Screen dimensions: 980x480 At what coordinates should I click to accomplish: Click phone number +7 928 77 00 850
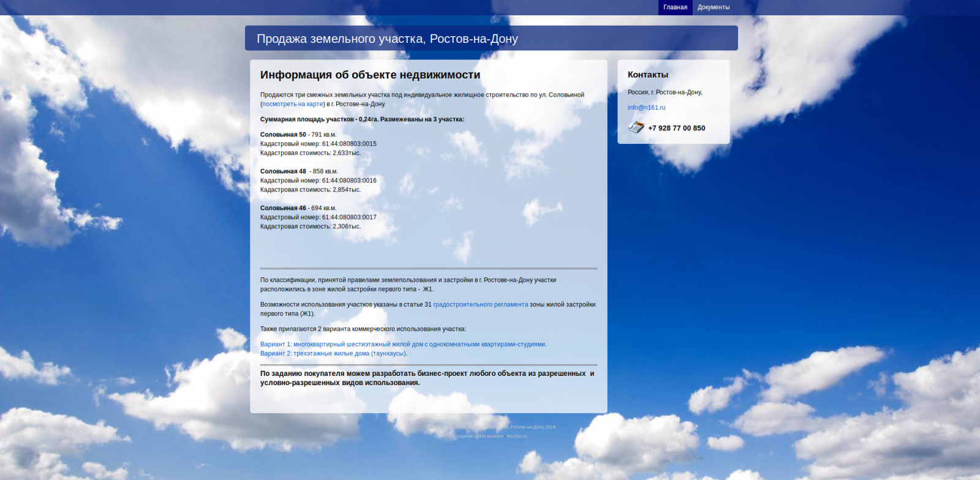point(676,128)
